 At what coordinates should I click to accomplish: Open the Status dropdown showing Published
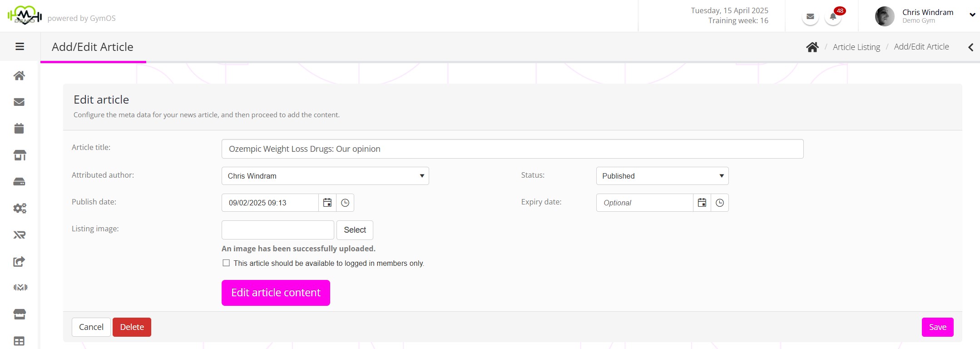(662, 176)
